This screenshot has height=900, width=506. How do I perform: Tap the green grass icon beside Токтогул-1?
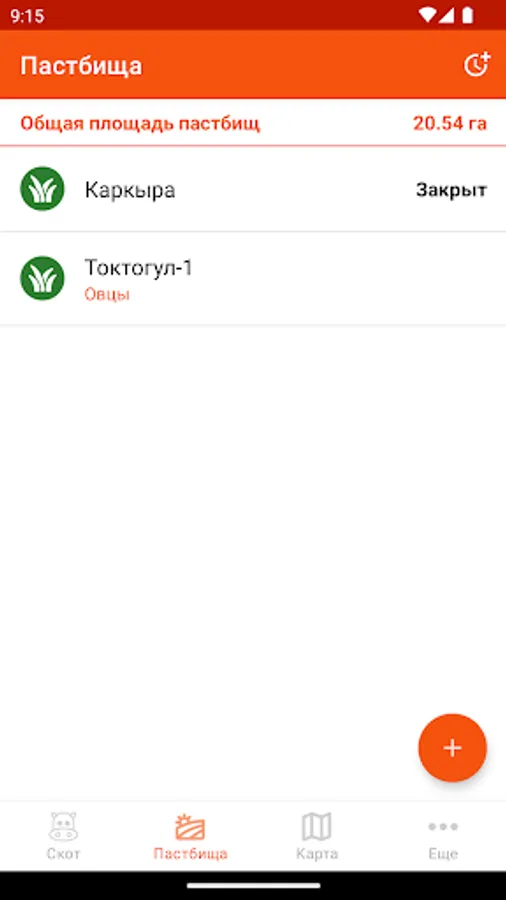[42, 278]
